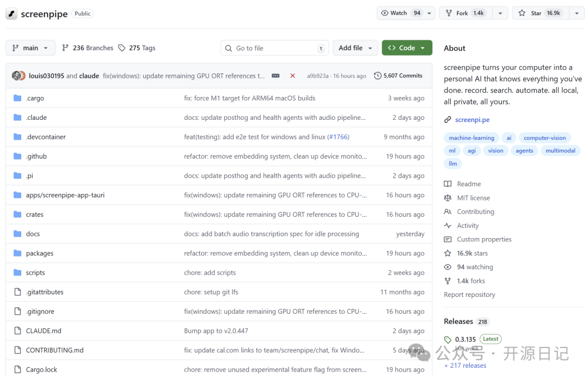Click the screenpipe logo icon

(11, 13)
